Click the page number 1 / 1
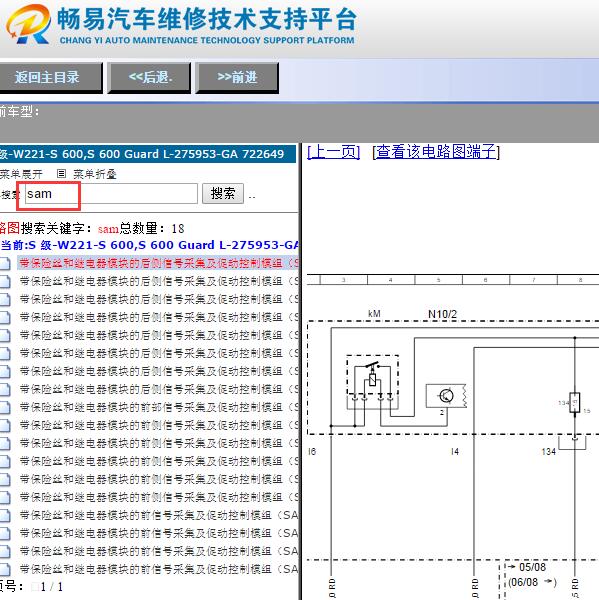This screenshot has height=600, width=599. coord(52,587)
